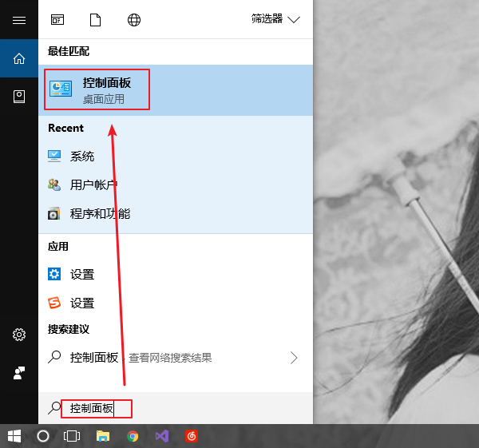Open recent item 程序和功能
Screen dimensions: 479x448
(176, 213)
